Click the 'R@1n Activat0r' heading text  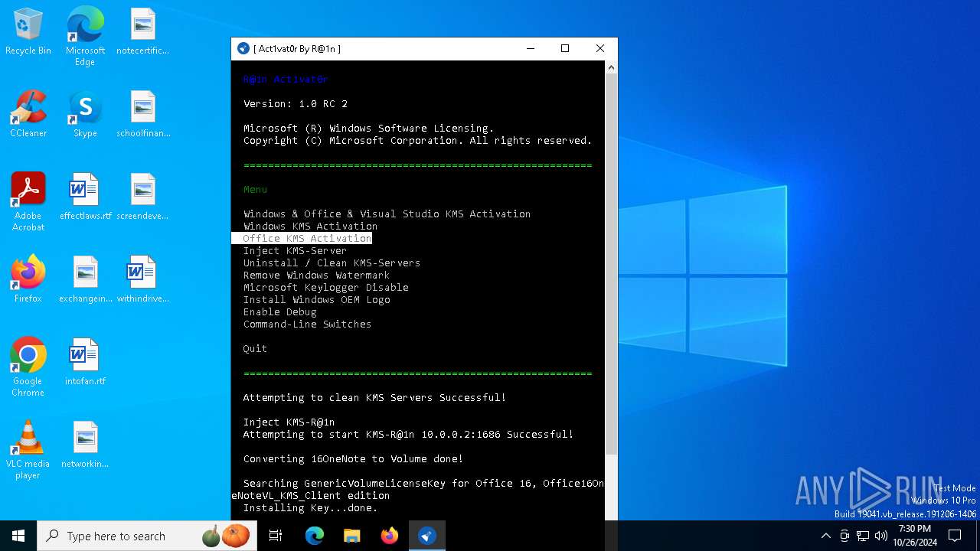(x=286, y=79)
